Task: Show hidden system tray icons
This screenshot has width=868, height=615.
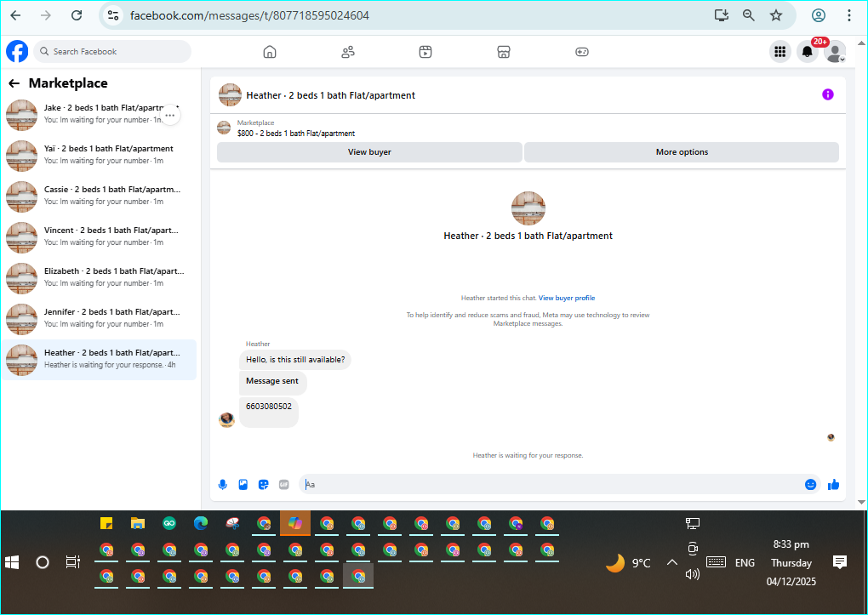Action: (x=671, y=563)
